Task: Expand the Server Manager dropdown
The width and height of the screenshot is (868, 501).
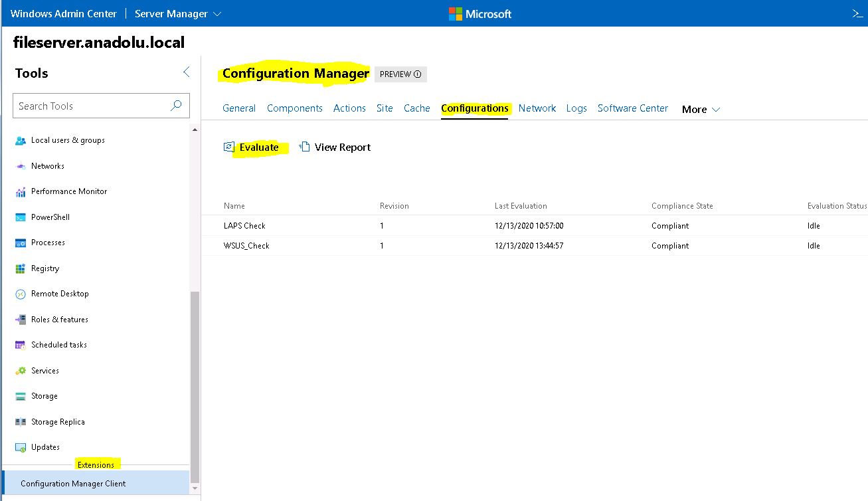Action: coord(177,13)
